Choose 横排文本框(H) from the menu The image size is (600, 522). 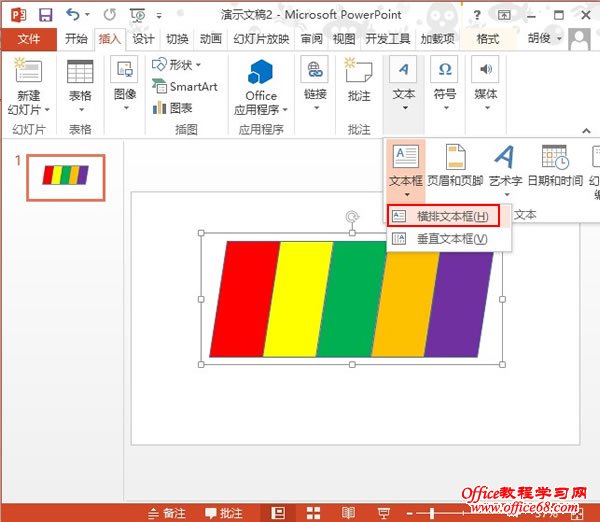(443, 216)
